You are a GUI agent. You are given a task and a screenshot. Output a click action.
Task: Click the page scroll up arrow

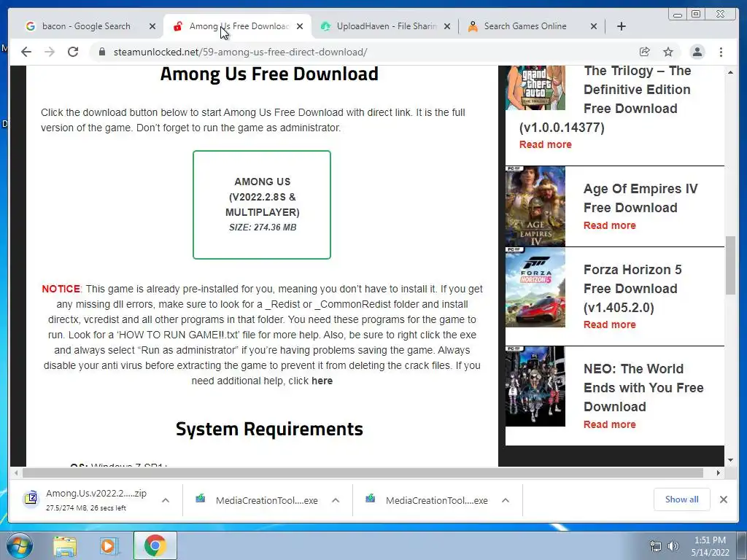pyautogui.click(x=731, y=72)
